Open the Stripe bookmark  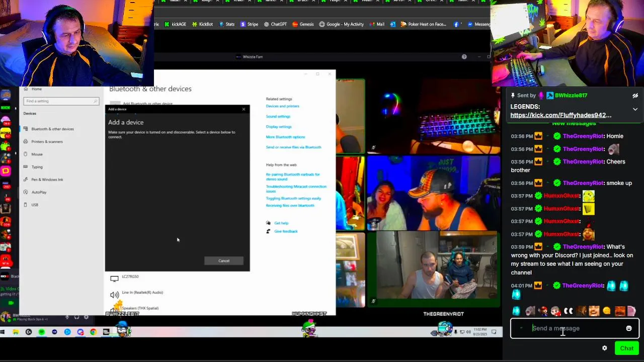(249, 24)
